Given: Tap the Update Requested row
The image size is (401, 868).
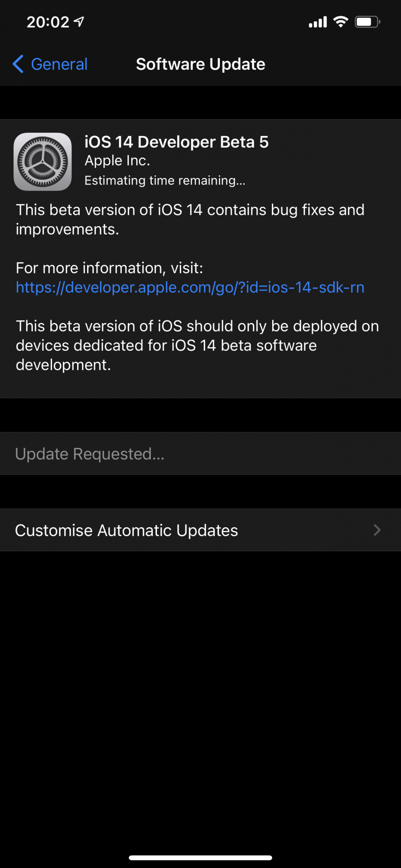Looking at the screenshot, I should 200,454.
